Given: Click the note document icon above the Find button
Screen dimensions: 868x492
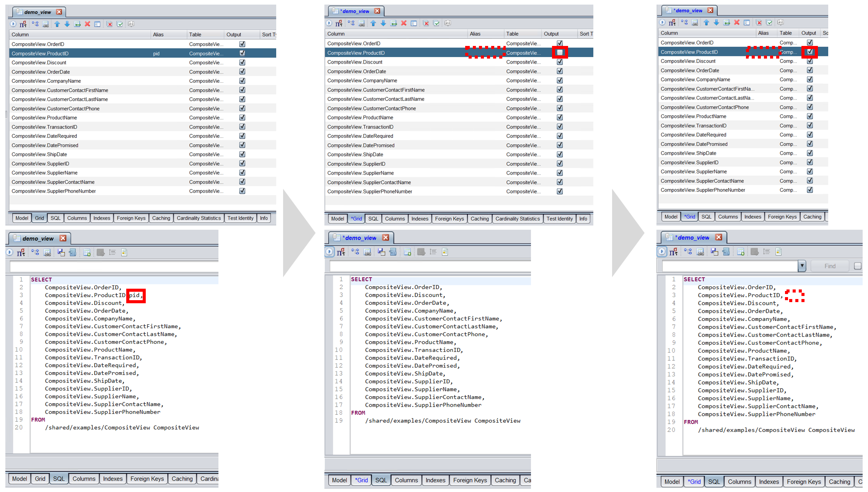Looking at the screenshot, I should point(778,252).
